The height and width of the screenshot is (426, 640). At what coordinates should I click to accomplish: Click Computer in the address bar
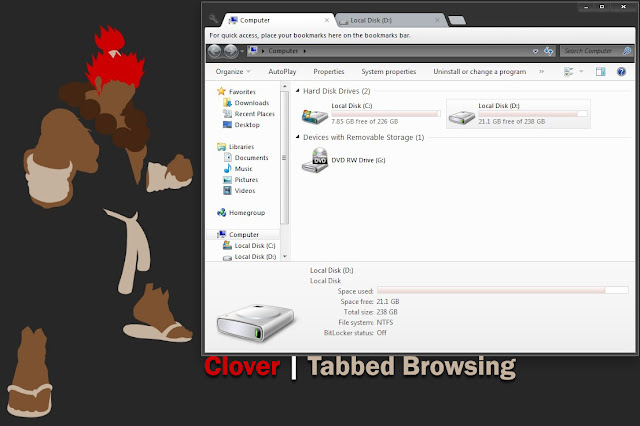[283, 51]
